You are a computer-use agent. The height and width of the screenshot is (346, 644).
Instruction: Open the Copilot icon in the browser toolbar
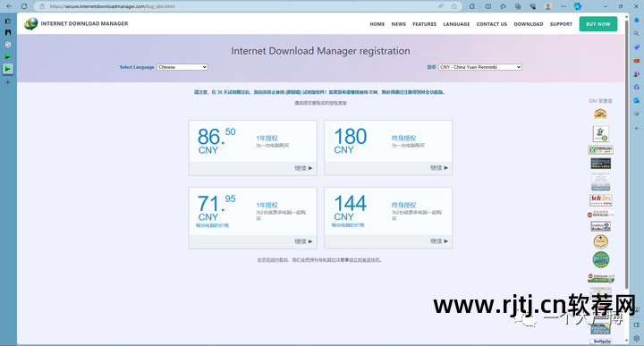578,6
